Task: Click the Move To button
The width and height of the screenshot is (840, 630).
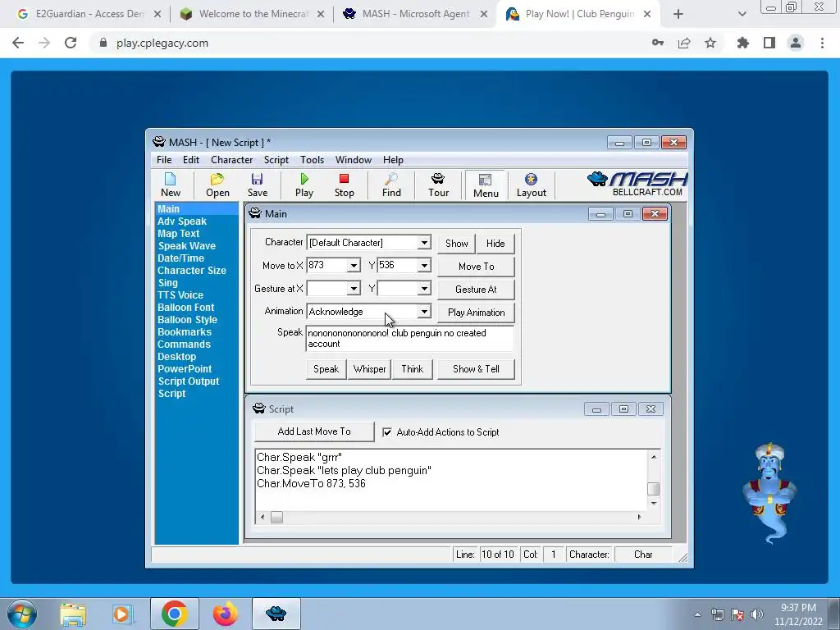Action: (x=477, y=267)
